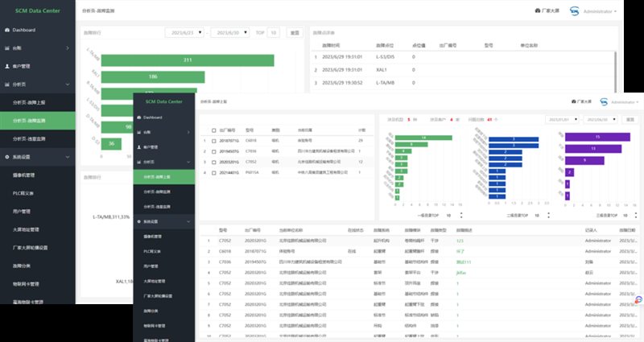Click the green bar labeled 186
Viewport: 644px width, 342px height.
(153, 76)
